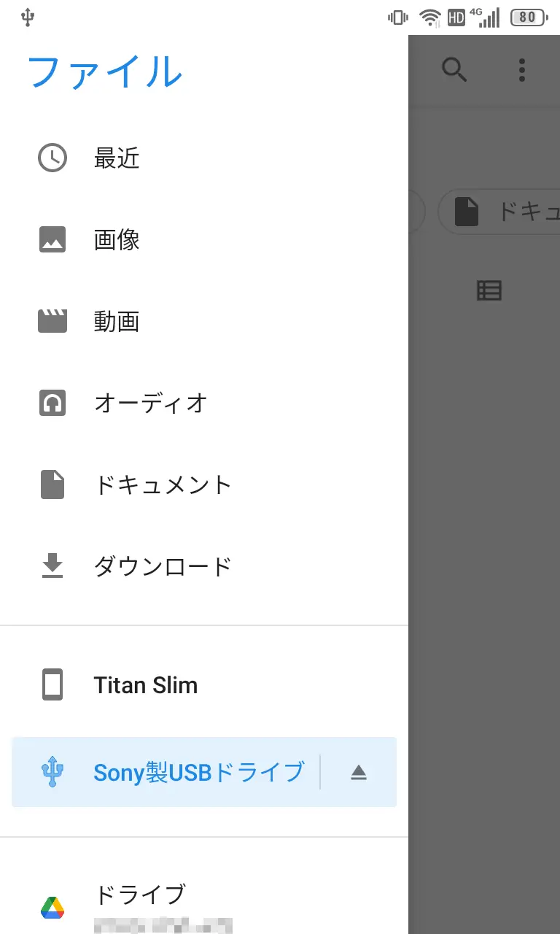Open the 画像 images category
560x934 pixels.
(x=117, y=239)
